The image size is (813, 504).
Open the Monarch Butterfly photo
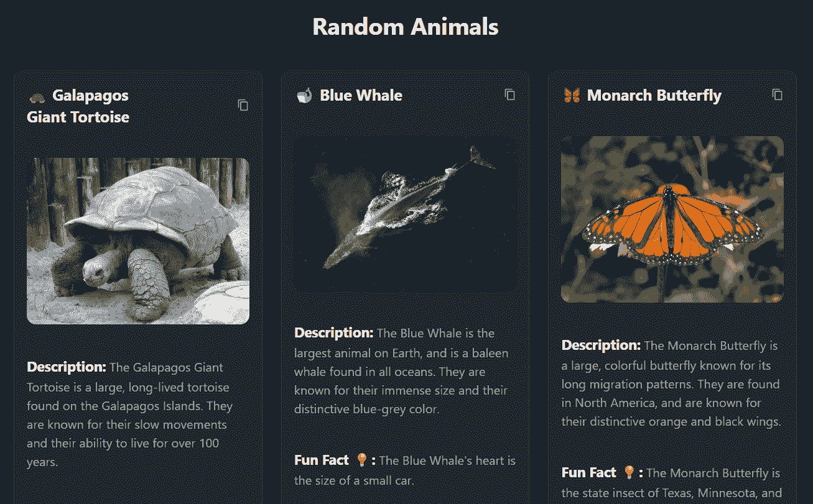point(672,219)
